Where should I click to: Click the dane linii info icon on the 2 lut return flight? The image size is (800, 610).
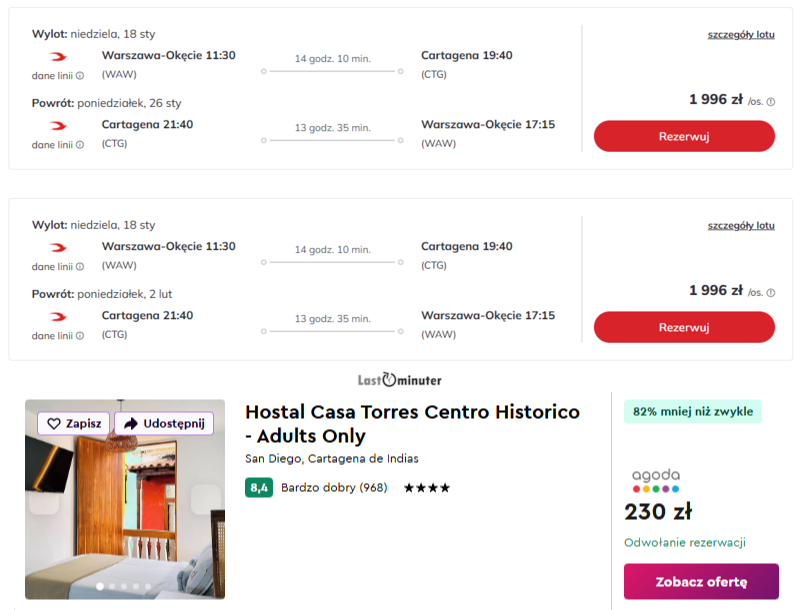80,336
